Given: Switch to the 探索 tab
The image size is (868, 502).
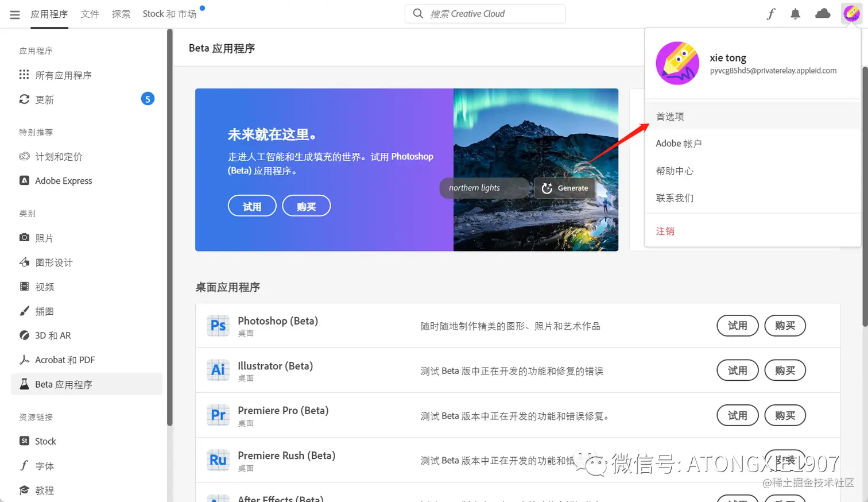Looking at the screenshot, I should 121,14.
